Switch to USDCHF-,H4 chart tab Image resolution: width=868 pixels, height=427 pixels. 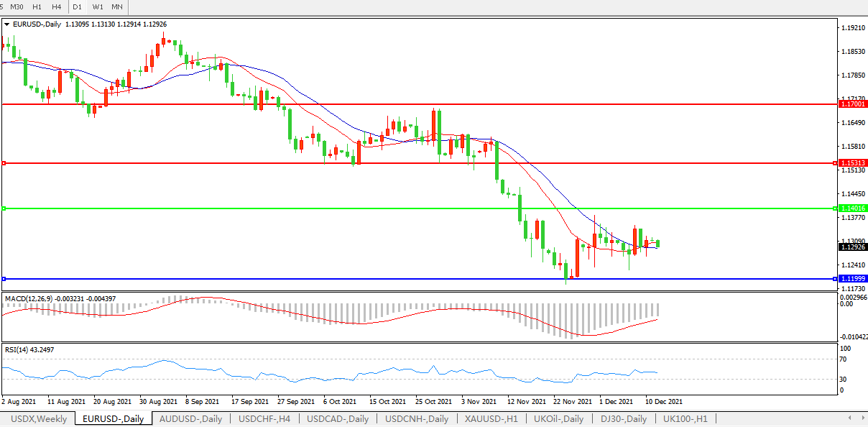[265, 418]
